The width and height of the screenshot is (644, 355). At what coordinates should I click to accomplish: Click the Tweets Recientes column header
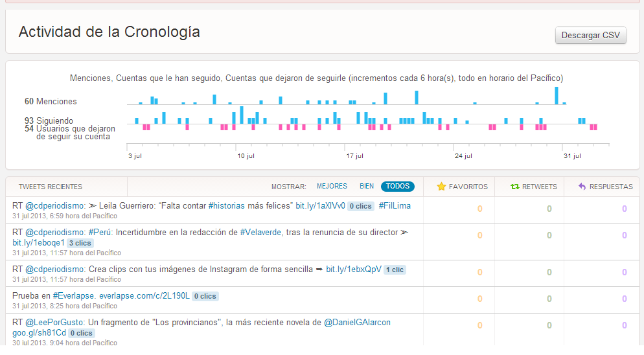(51, 187)
